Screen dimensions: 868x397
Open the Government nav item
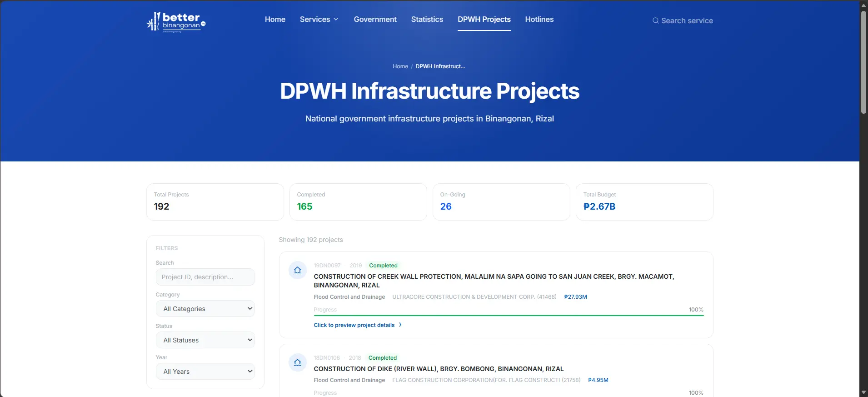click(x=375, y=19)
